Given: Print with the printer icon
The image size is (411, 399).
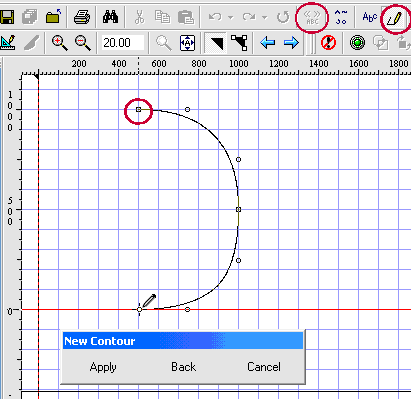Looking at the screenshot, I should click(x=82, y=16).
